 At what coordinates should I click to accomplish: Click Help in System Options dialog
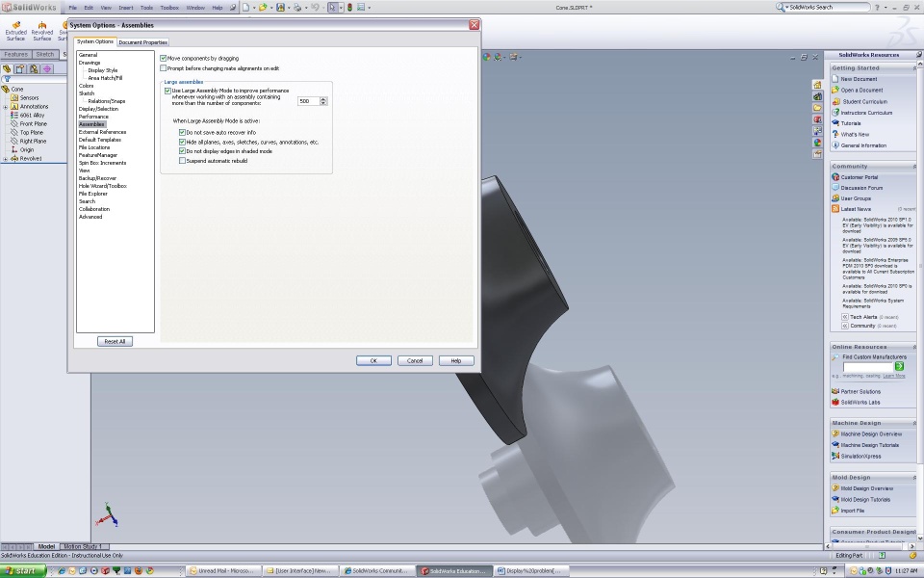point(456,361)
